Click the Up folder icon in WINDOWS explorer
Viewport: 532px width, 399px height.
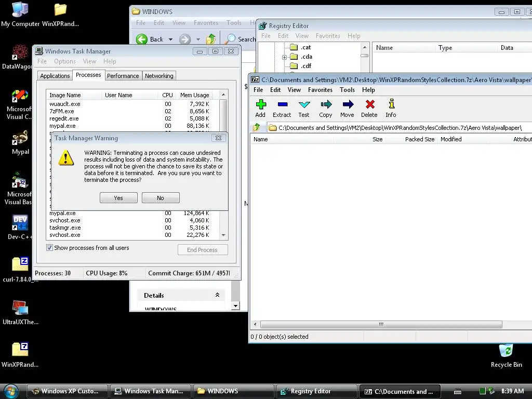point(211,39)
